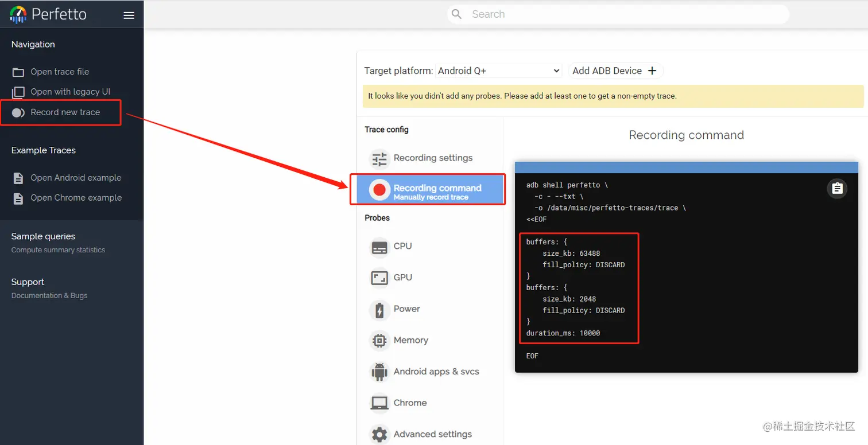Click the Memory chip icon
Image resolution: width=868 pixels, height=445 pixels.
[x=379, y=341]
